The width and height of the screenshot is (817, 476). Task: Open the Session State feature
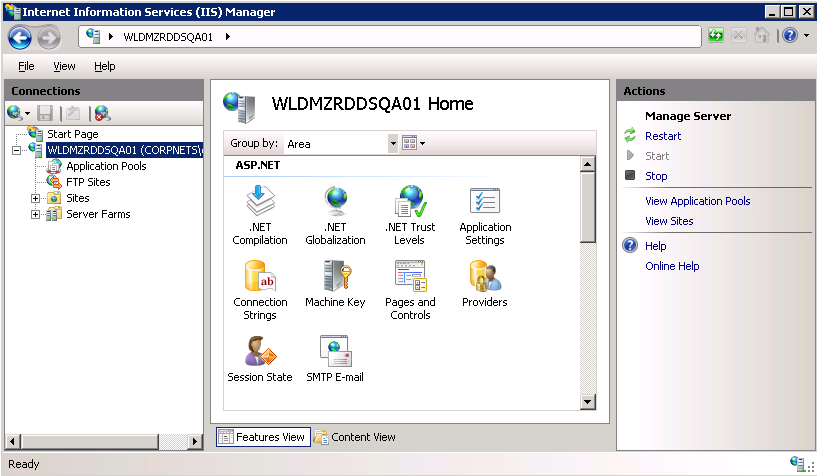tap(259, 359)
